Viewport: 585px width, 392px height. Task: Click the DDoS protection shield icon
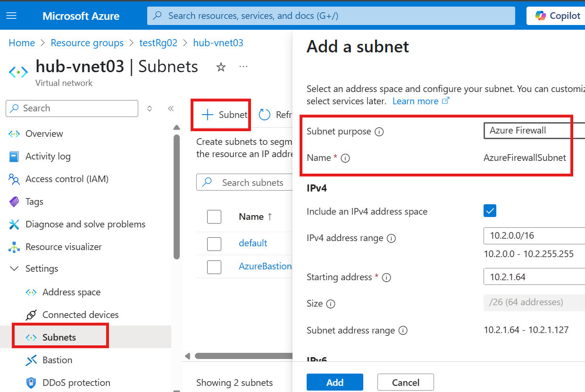(31, 383)
